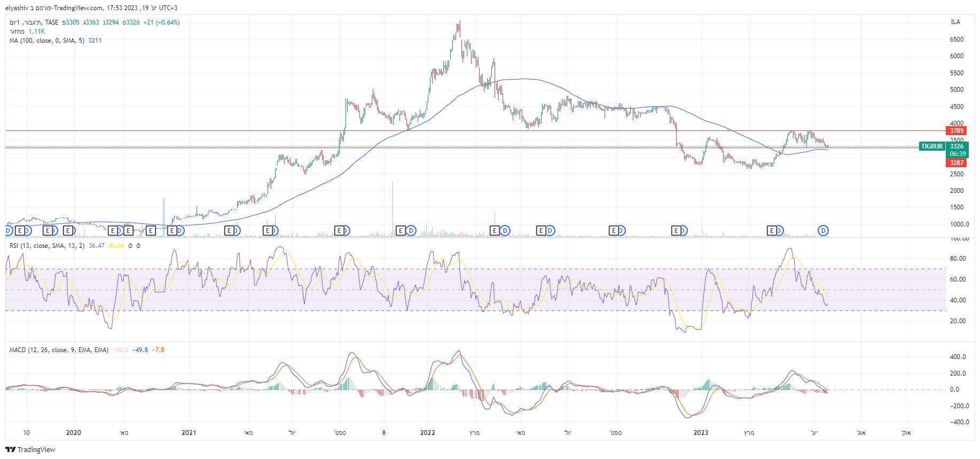This screenshot has width=980, height=459.
Task: Click the dividend D marker just after March 2022
Action: 505,230
